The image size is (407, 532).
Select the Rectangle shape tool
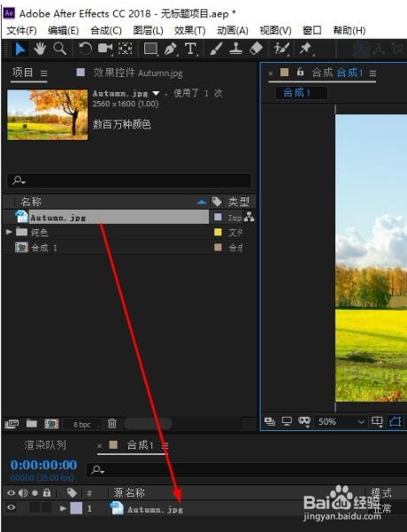pos(151,49)
